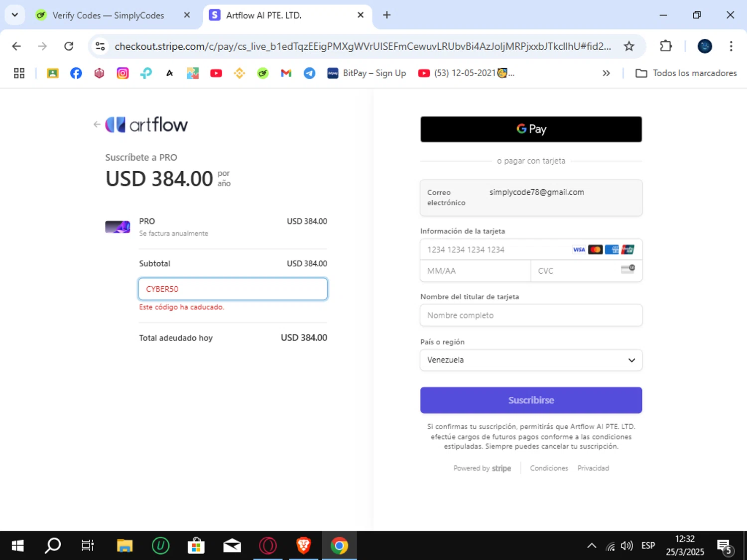View site information icon in address bar
Image resolution: width=747 pixels, height=560 pixels.
100,46
